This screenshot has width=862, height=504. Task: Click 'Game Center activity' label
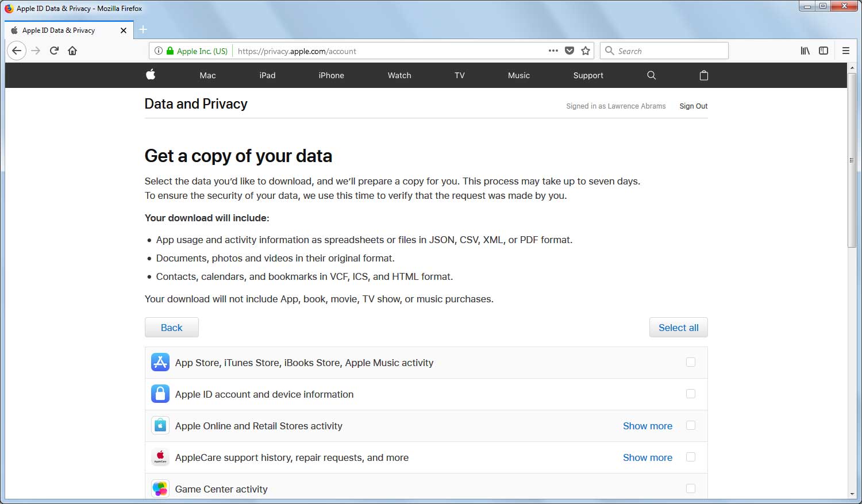(221, 489)
